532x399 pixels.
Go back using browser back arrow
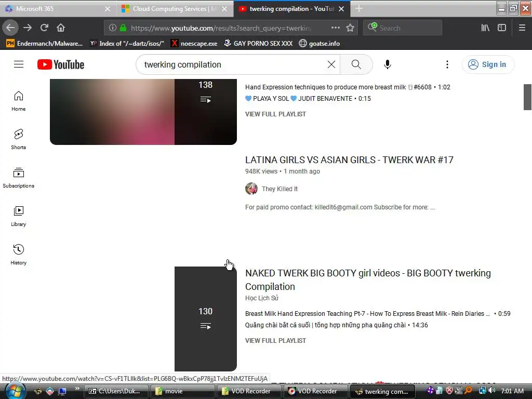pyautogui.click(x=10, y=28)
